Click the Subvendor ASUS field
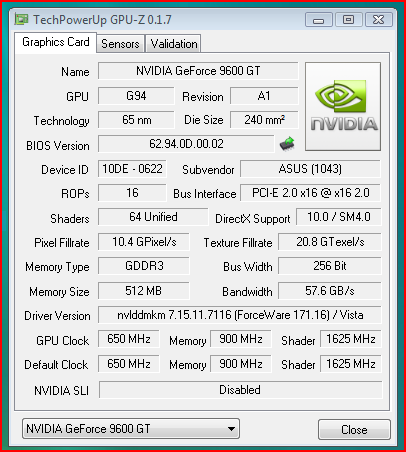Image resolution: width=406 pixels, height=452 pixels. coord(310,169)
